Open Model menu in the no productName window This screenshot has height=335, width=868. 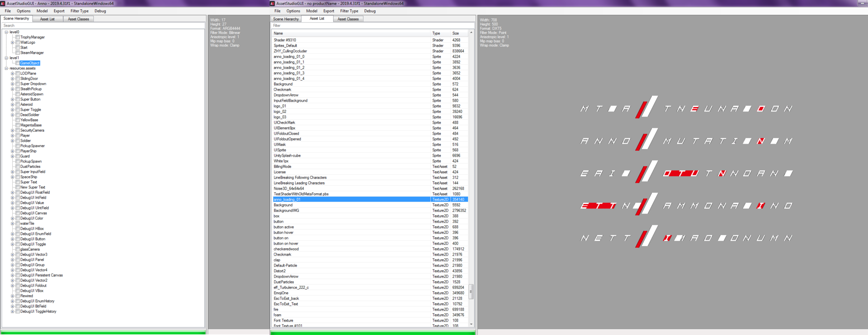(311, 11)
